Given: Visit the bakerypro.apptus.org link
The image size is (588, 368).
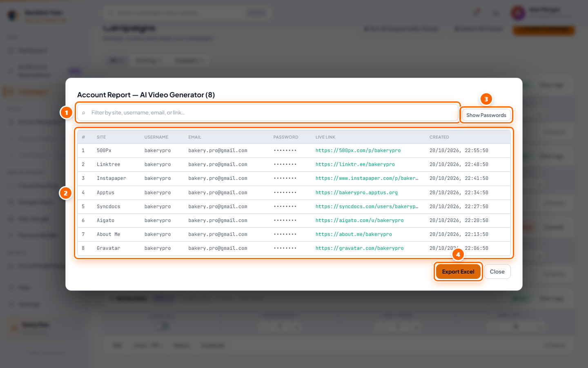Looking at the screenshot, I should [x=356, y=193].
